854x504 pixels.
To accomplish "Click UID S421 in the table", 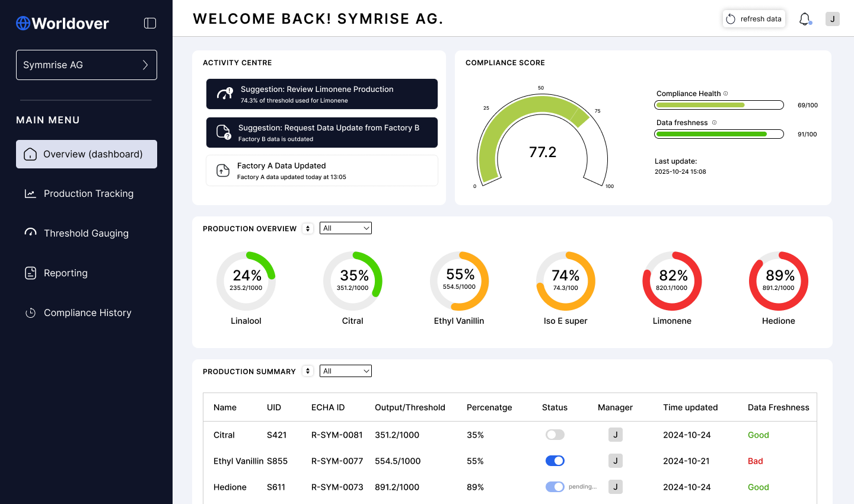I will pyautogui.click(x=277, y=435).
